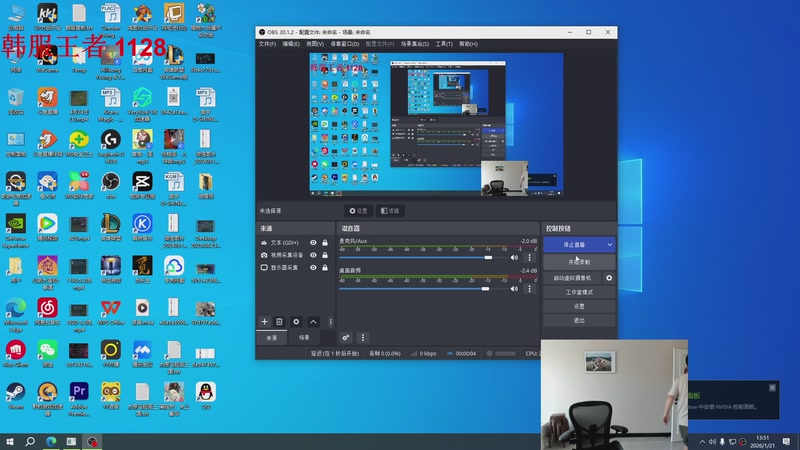The width and height of the screenshot is (800, 450).
Task: Open source properties gear below sources list
Action: coord(296,321)
